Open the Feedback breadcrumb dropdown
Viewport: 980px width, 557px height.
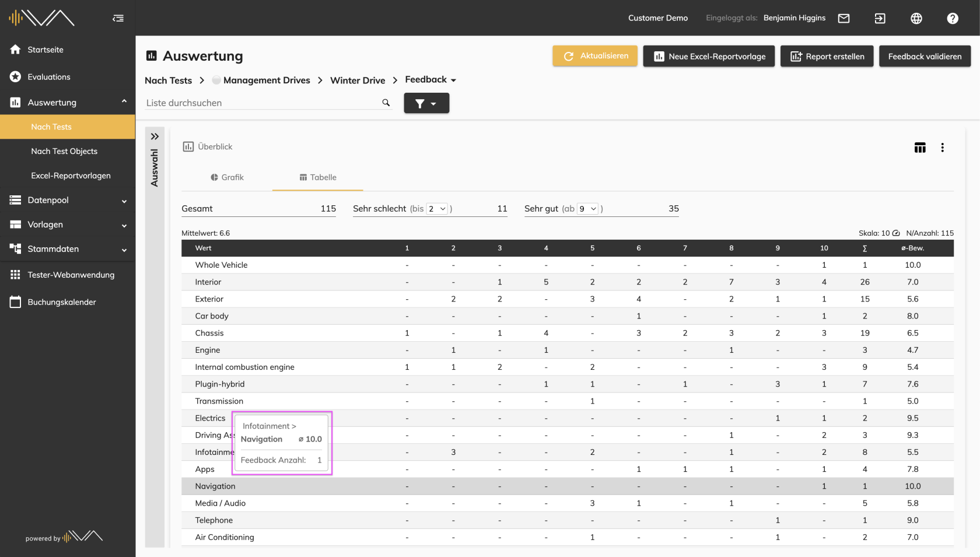click(430, 80)
